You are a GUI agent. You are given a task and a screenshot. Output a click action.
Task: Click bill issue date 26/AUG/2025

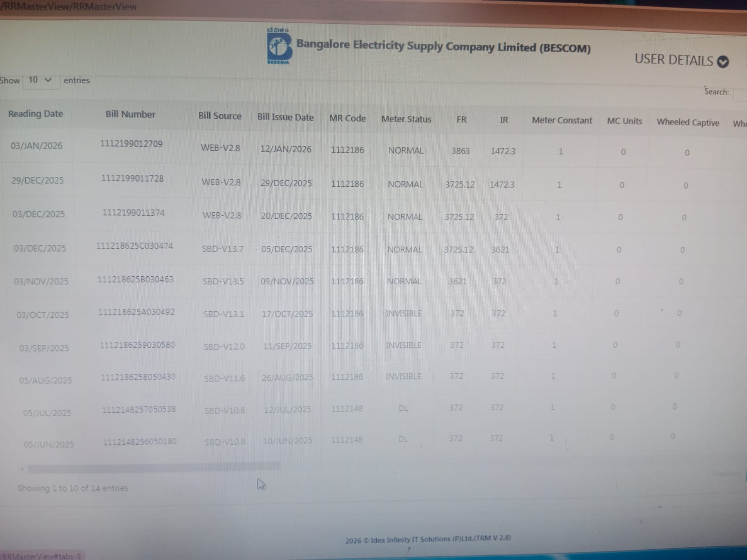(x=288, y=378)
